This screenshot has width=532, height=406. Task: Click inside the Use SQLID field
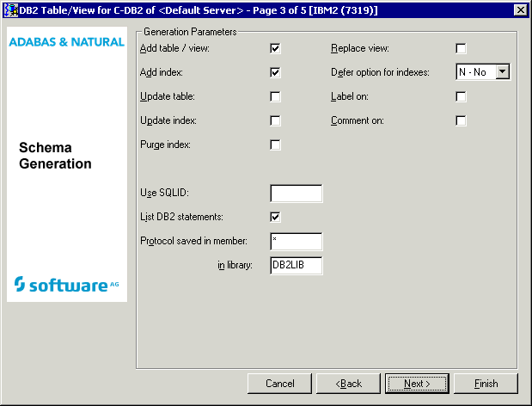(x=296, y=194)
